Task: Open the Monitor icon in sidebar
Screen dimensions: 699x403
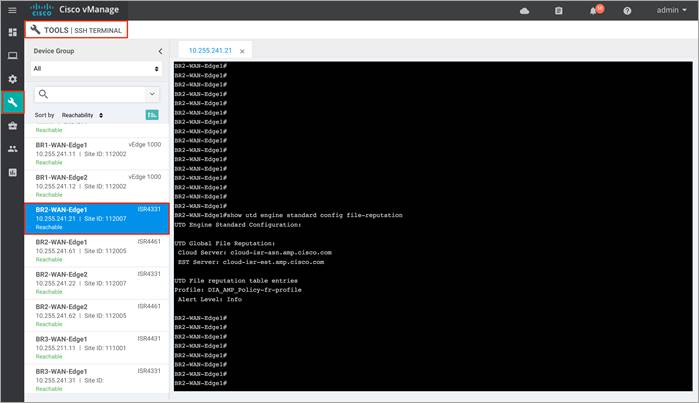Action: (x=12, y=56)
